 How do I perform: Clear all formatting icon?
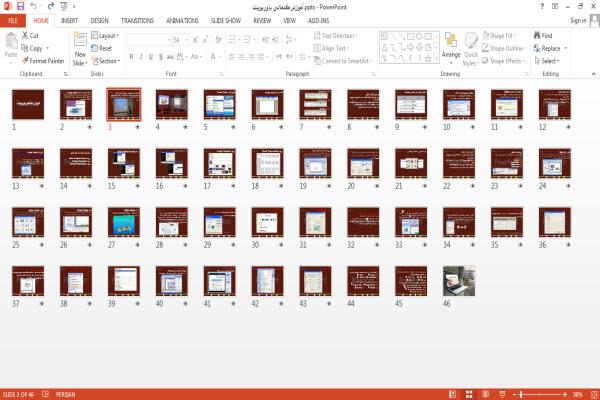click(x=218, y=39)
